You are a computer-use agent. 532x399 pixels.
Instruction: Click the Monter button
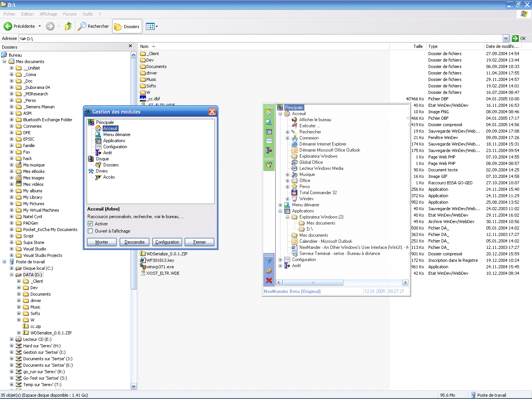point(102,242)
